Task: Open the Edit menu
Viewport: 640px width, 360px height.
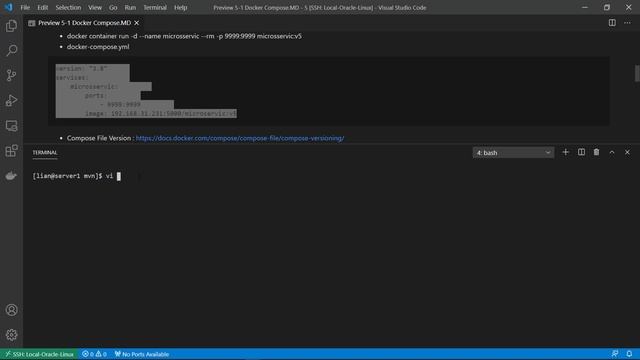Action: [x=42, y=7]
